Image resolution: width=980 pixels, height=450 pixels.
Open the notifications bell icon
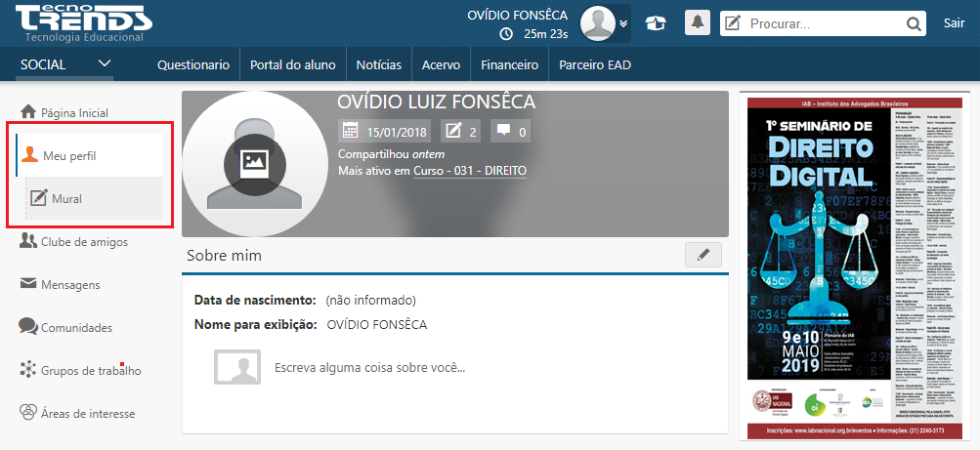click(698, 23)
